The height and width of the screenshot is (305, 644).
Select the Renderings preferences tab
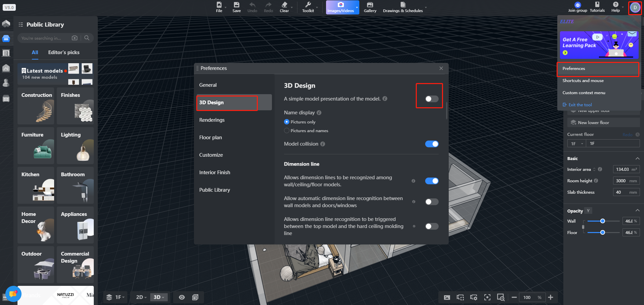[x=234, y=120]
